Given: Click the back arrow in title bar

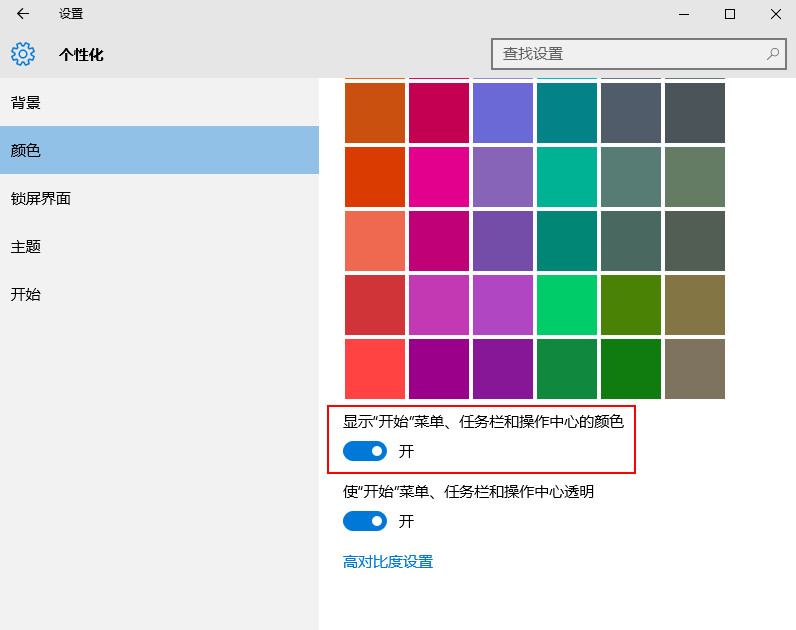Looking at the screenshot, I should [23, 14].
